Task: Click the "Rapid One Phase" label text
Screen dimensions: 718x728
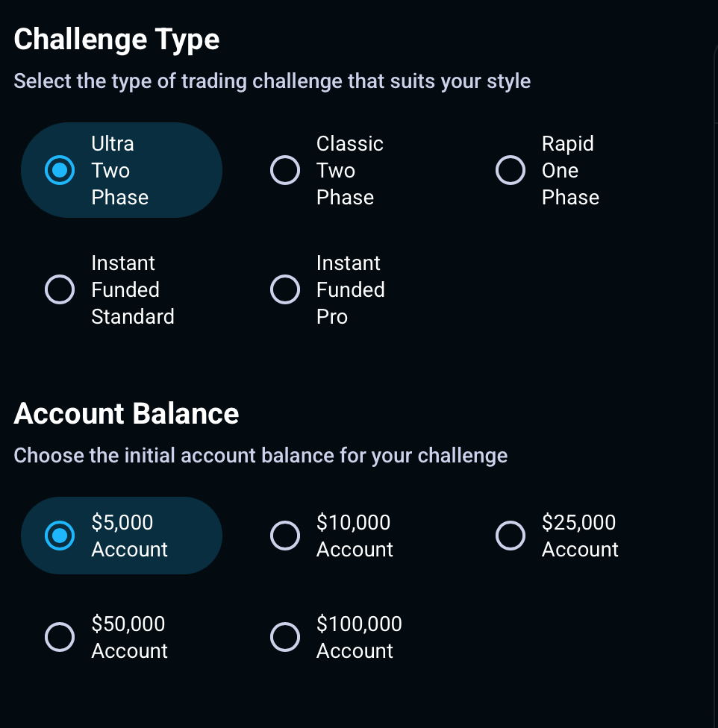Action: click(570, 171)
